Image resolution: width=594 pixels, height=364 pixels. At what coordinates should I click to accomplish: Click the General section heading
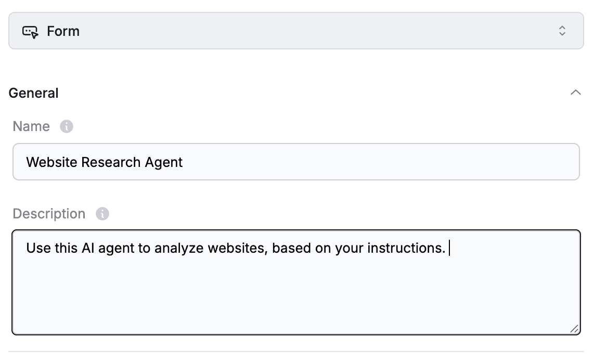point(33,93)
